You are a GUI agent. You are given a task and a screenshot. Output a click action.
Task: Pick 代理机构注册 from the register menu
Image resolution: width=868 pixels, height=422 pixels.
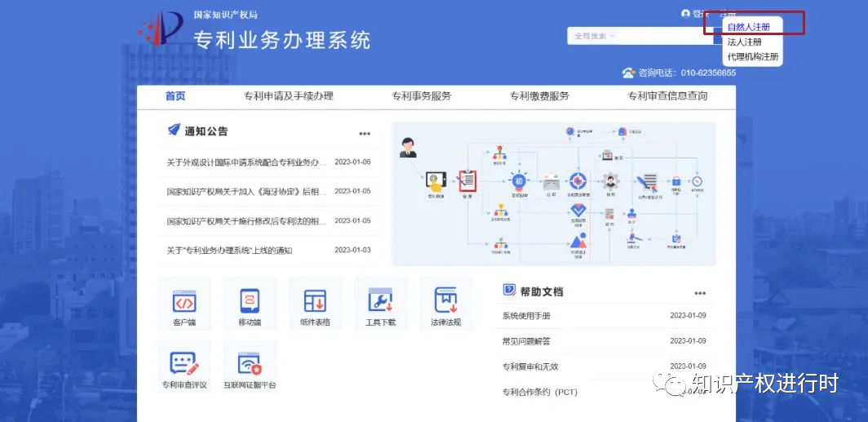[753, 57]
